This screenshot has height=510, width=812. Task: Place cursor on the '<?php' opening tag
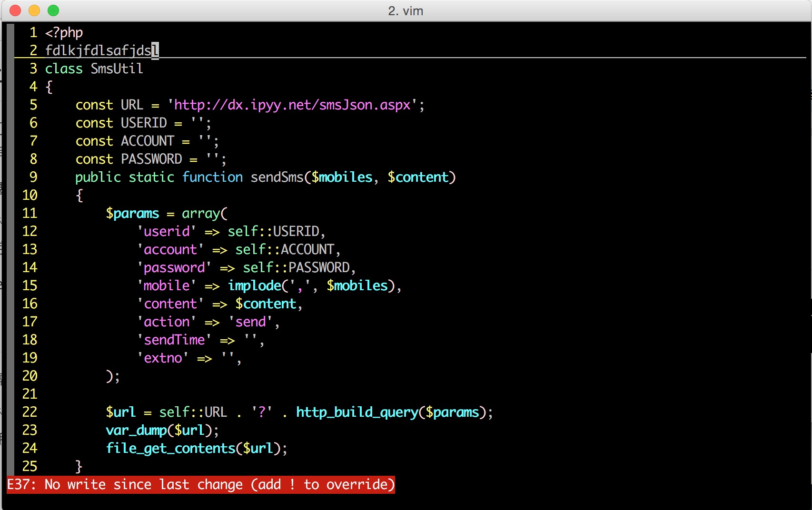pos(64,32)
